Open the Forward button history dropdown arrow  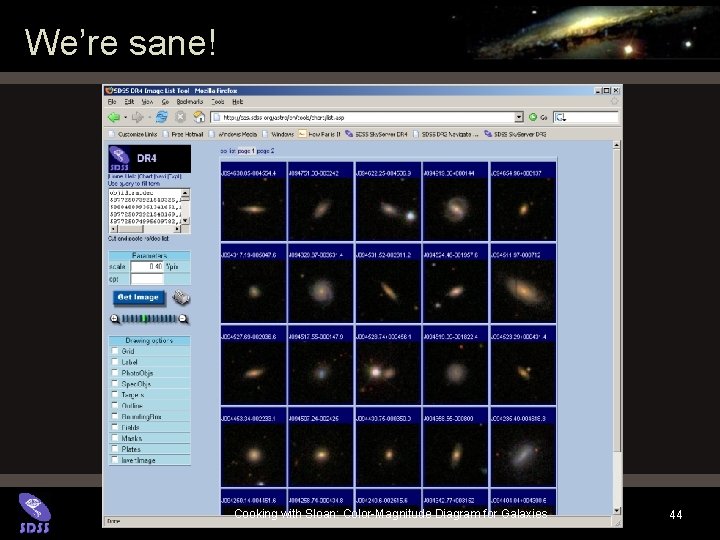pos(149,118)
